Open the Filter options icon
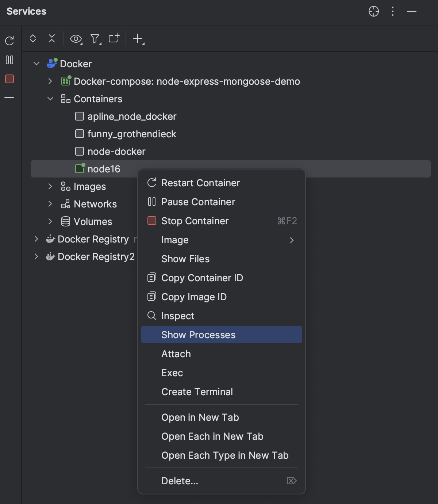This screenshot has width=438, height=504. [95, 39]
